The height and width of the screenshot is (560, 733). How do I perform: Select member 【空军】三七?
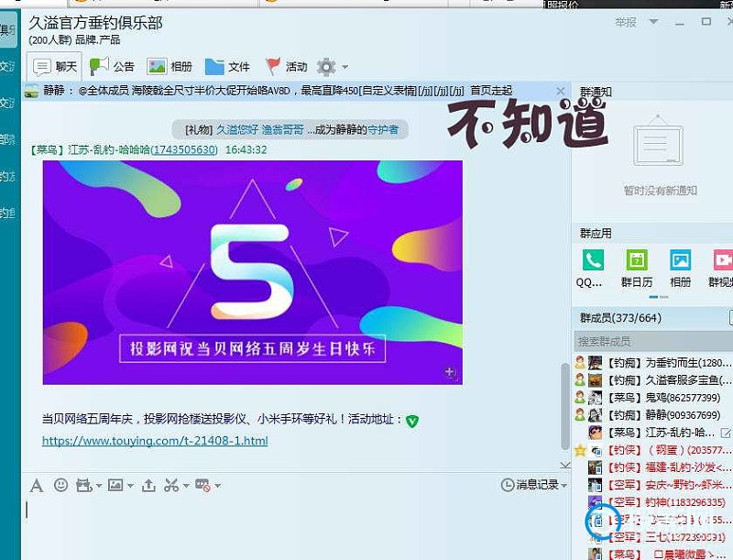(x=653, y=537)
